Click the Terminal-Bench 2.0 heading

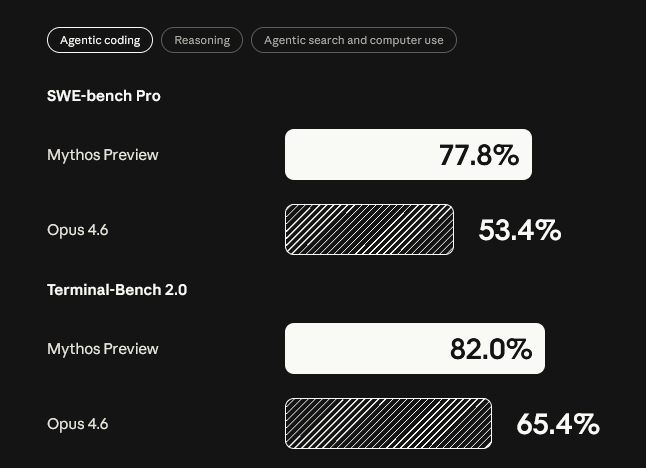pyautogui.click(x=117, y=290)
